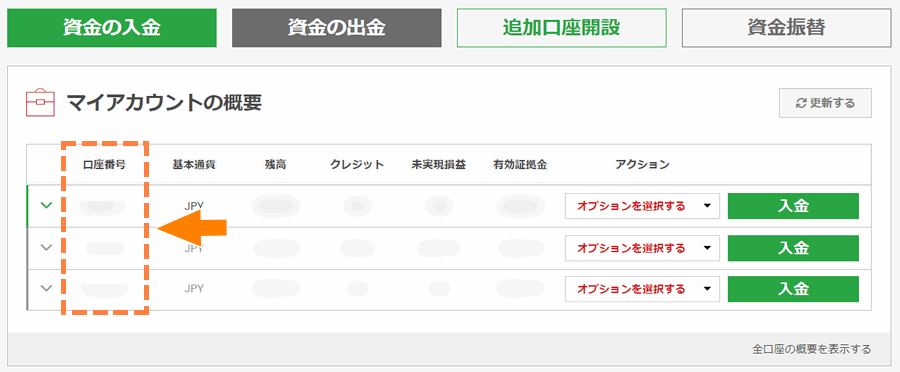Image resolution: width=900 pixels, height=372 pixels.
Task: Click the 入金 button in the second row
Action: tap(793, 248)
